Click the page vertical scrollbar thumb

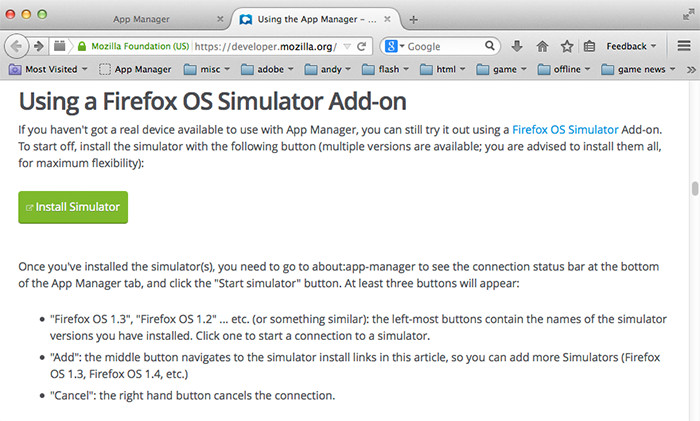(x=695, y=188)
